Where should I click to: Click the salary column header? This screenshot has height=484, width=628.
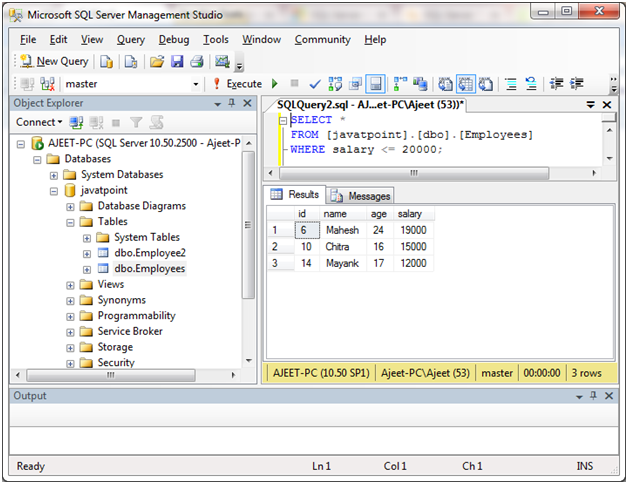click(x=414, y=214)
